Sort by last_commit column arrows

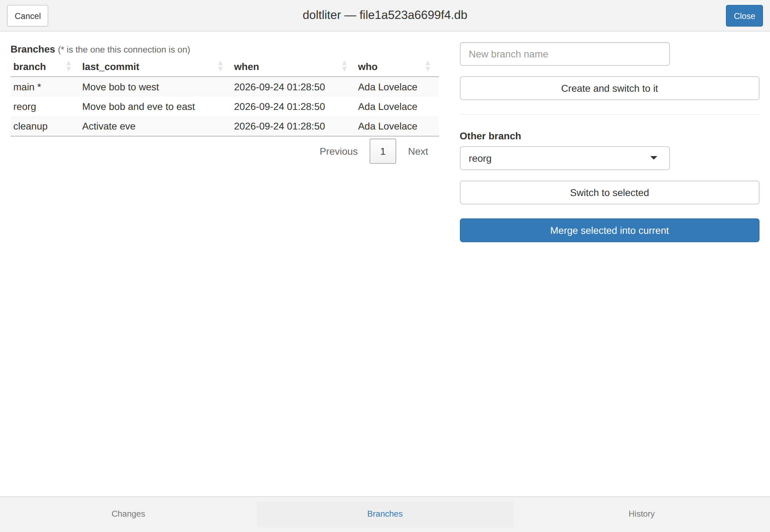(220, 66)
